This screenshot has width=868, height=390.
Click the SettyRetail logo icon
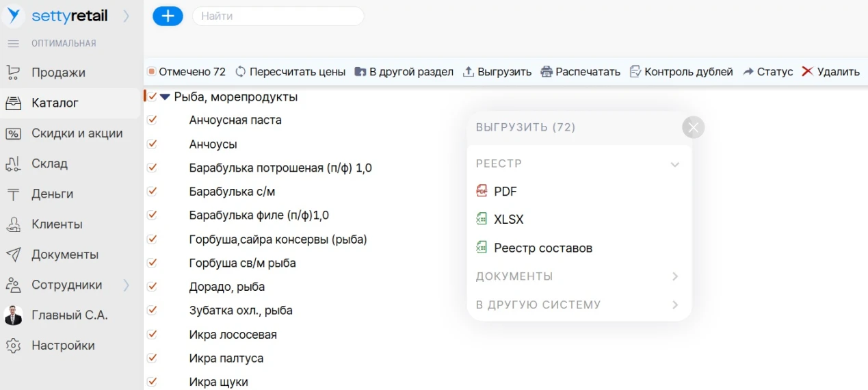pyautogui.click(x=14, y=16)
